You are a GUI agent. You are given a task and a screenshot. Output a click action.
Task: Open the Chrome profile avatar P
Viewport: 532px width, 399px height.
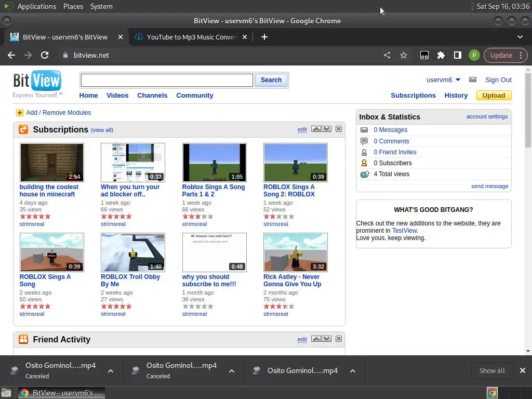[474, 55]
